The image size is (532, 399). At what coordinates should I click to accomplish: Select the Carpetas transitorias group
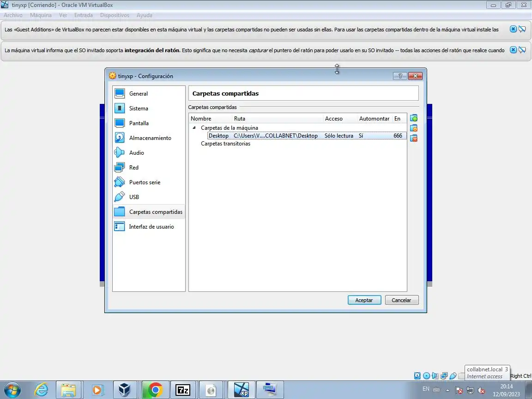click(x=226, y=144)
